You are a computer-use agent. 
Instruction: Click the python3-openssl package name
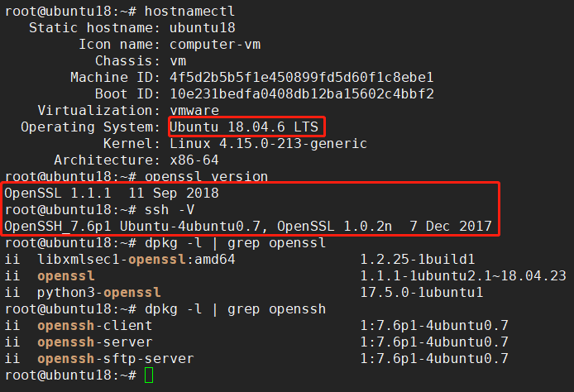tap(99, 292)
